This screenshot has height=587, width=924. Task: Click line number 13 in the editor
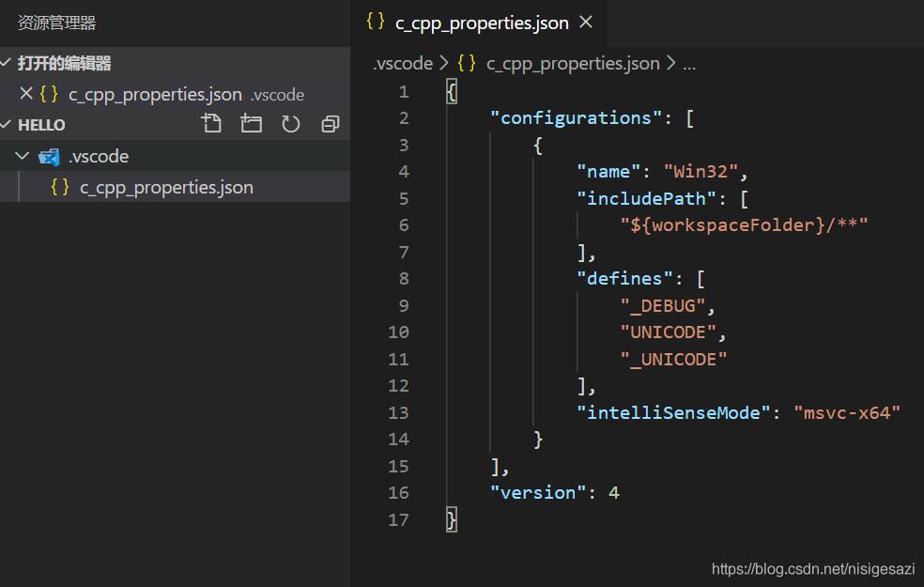[398, 411]
